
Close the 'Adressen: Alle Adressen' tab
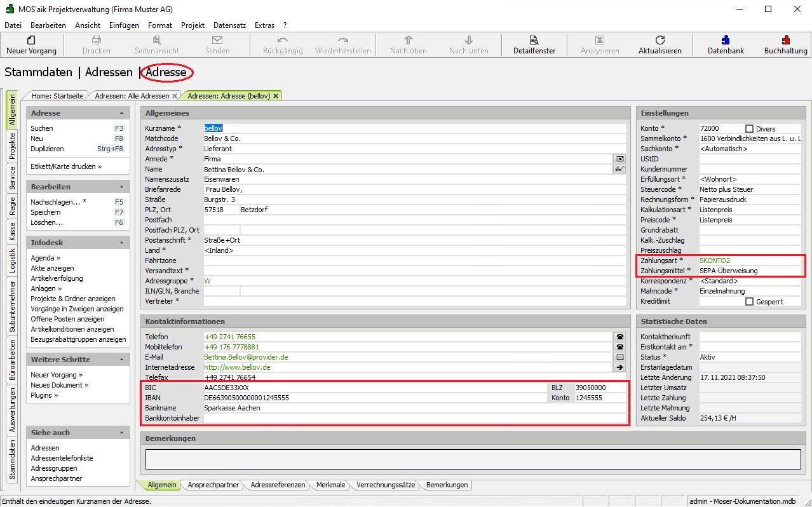pyautogui.click(x=175, y=96)
